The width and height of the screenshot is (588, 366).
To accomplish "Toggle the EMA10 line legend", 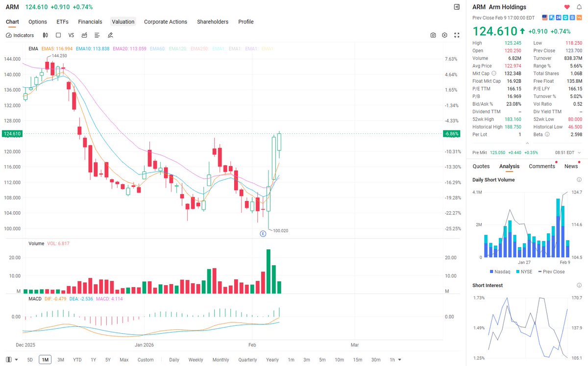I will (x=92, y=49).
